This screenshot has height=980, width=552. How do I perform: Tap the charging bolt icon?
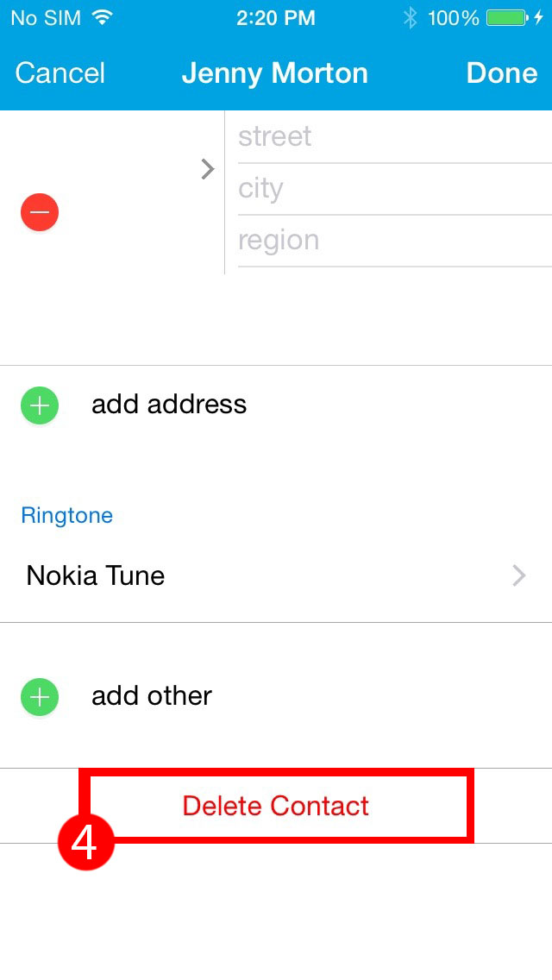pyautogui.click(x=539, y=18)
